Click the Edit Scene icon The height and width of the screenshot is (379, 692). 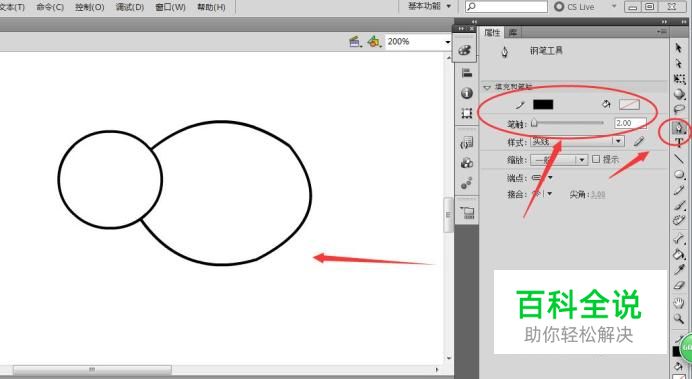pos(354,42)
